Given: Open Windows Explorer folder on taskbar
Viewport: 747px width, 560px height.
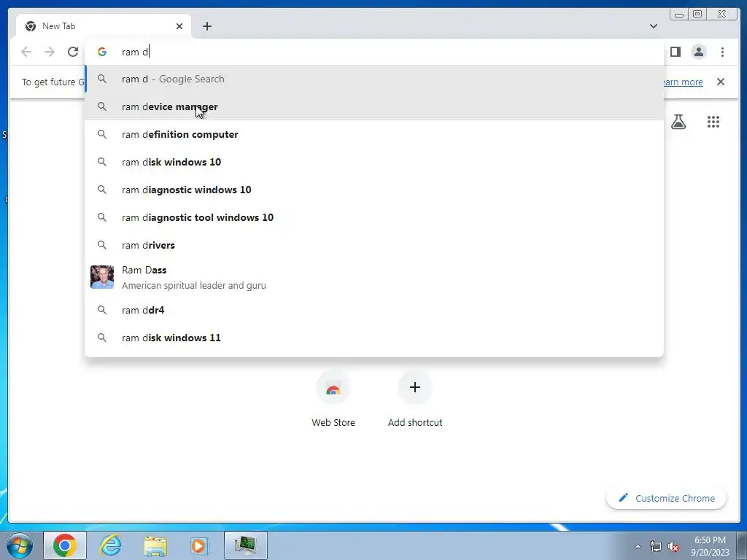Looking at the screenshot, I should (155, 545).
